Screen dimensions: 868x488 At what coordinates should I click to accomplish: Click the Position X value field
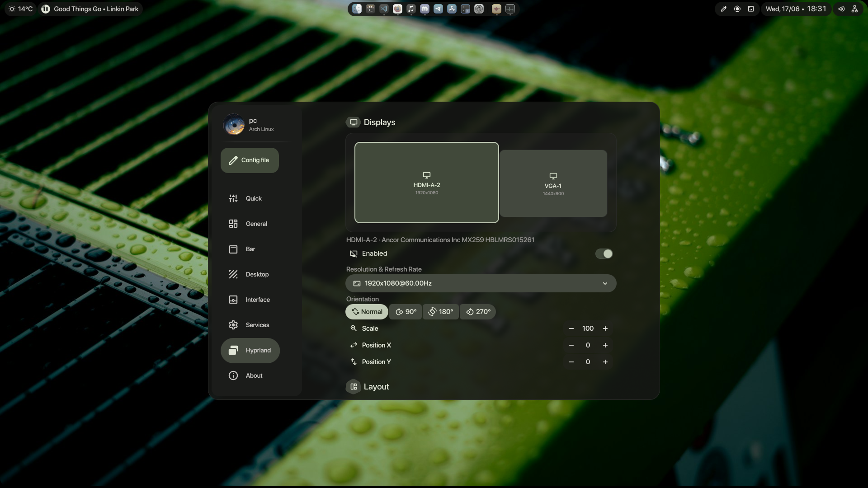[588, 345]
